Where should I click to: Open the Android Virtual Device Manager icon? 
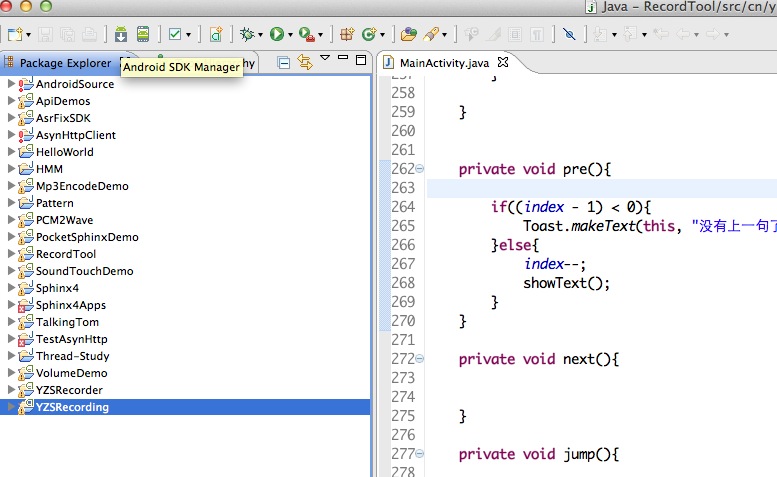pos(143,34)
